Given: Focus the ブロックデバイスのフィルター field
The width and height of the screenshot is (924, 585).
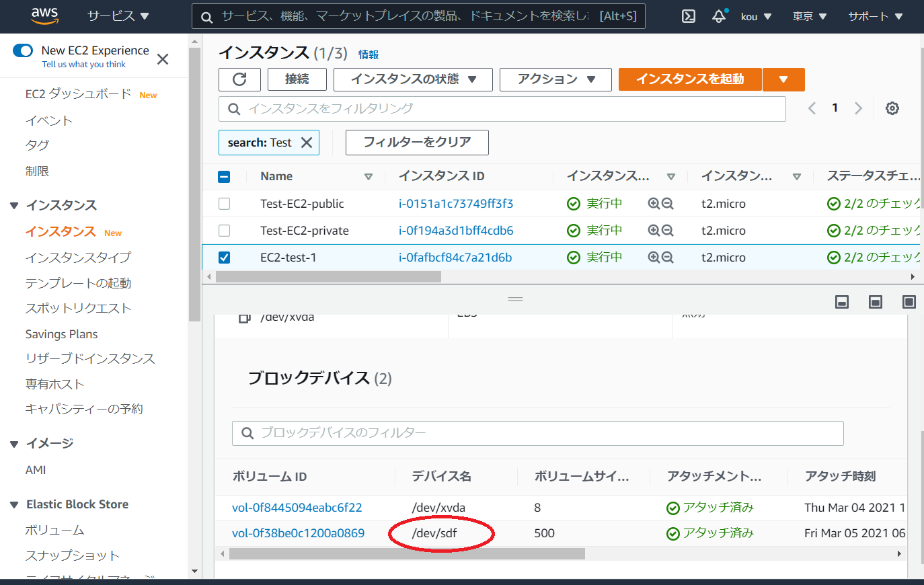Looking at the screenshot, I should coord(538,433).
